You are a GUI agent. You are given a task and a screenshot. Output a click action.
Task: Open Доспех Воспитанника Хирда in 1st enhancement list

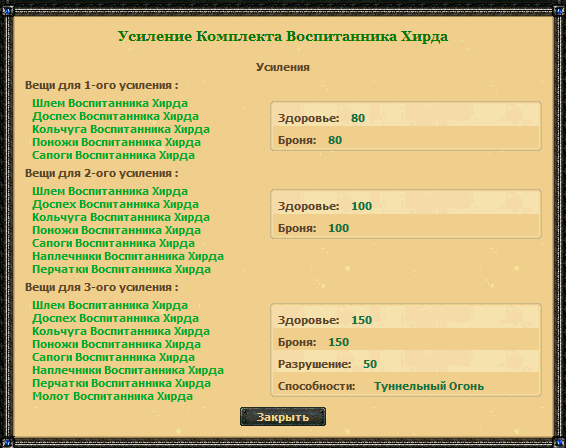116,116
